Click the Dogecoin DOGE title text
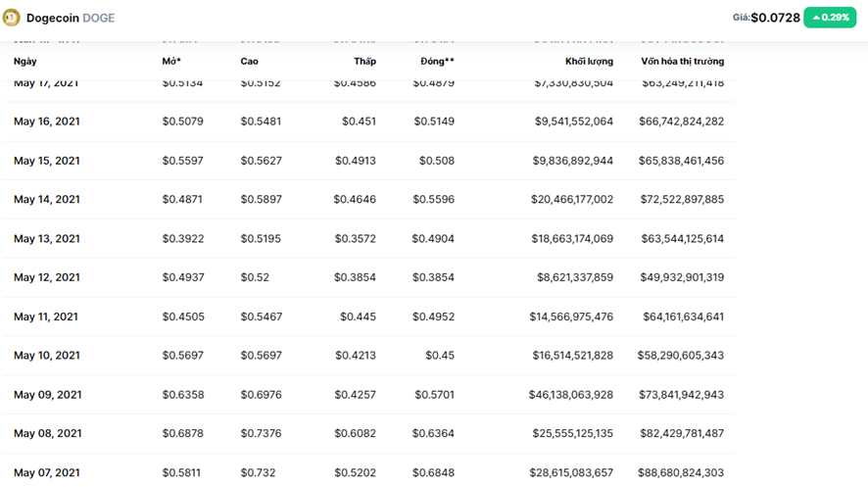Viewport: 868px width, 487px height. [71, 18]
